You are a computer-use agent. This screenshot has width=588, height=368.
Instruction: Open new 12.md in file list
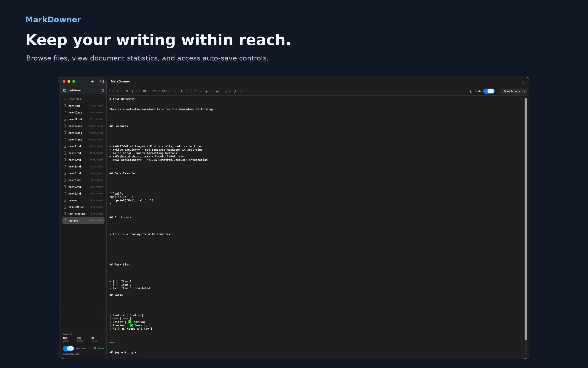(83, 126)
